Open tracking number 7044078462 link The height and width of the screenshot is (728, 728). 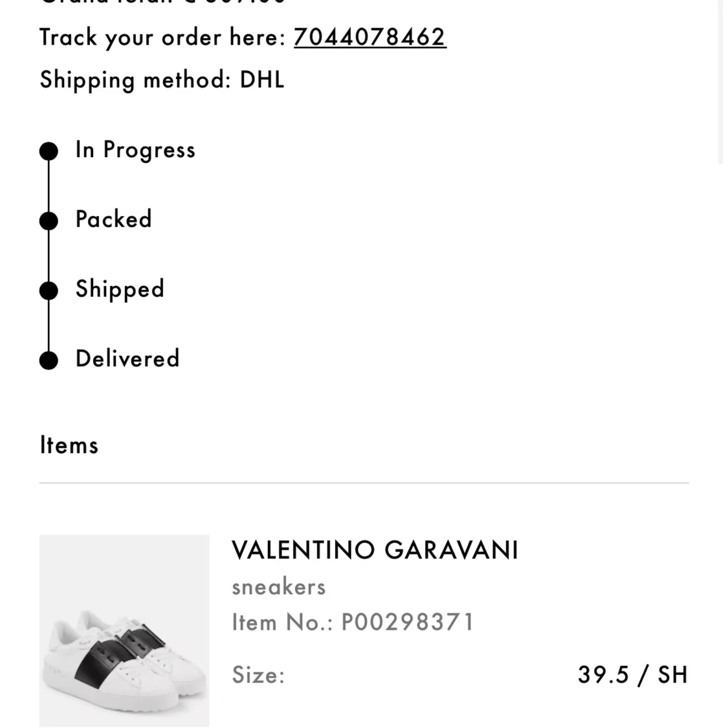[370, 37]
